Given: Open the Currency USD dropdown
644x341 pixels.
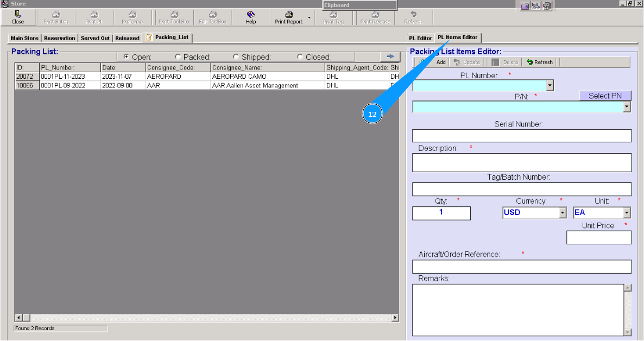Looking at the screenshot, I should [563, 213].
